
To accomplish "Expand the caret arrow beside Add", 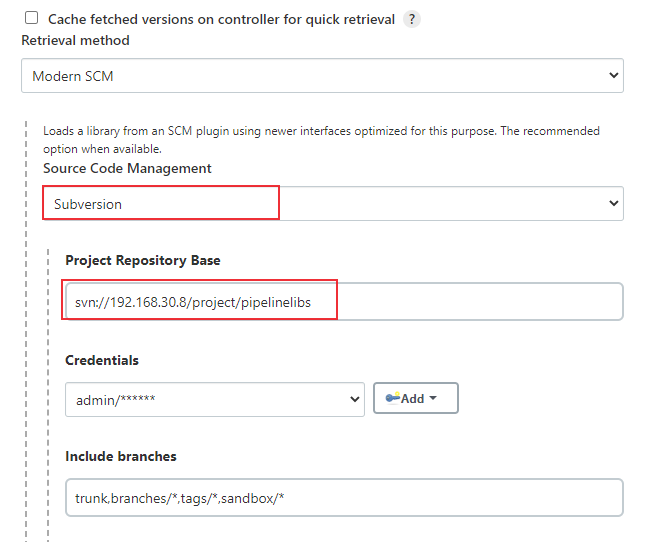I will click(433, 398).
